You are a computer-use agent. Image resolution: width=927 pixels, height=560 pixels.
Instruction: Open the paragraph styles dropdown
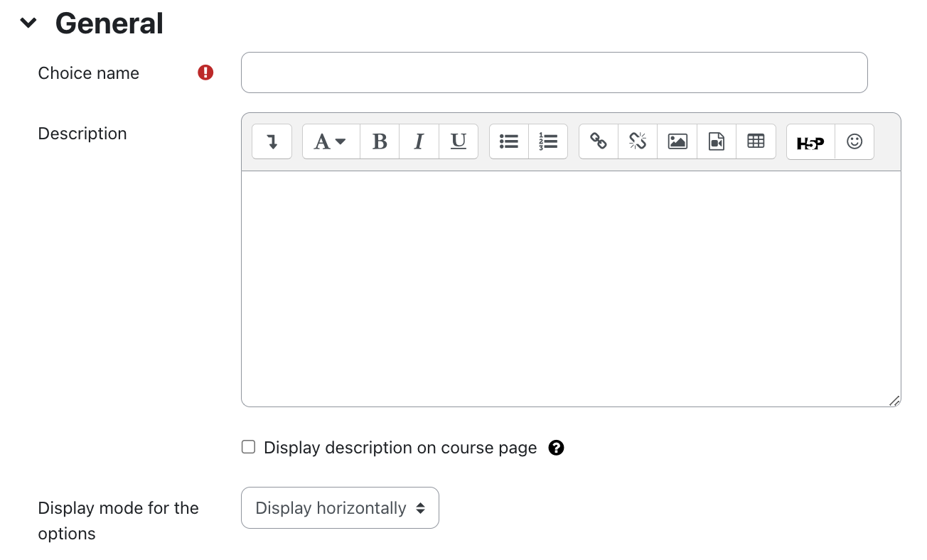(329, 141)
